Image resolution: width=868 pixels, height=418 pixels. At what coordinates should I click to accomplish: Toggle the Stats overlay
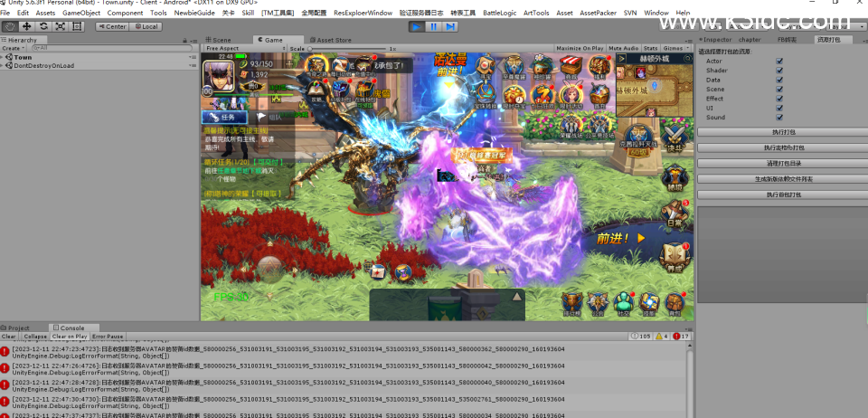pyautogui.click(x=651, y=48)
